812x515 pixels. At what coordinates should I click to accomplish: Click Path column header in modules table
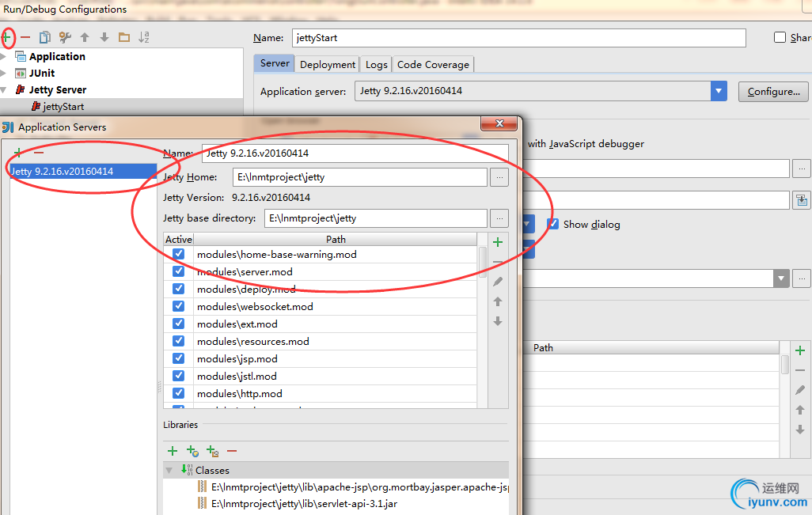[336, 239]
